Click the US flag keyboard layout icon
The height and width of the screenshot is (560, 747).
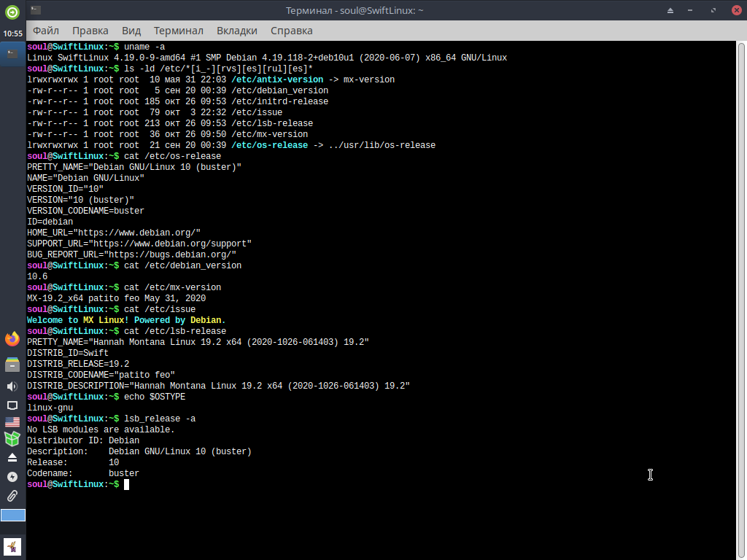tap(12, 422)
